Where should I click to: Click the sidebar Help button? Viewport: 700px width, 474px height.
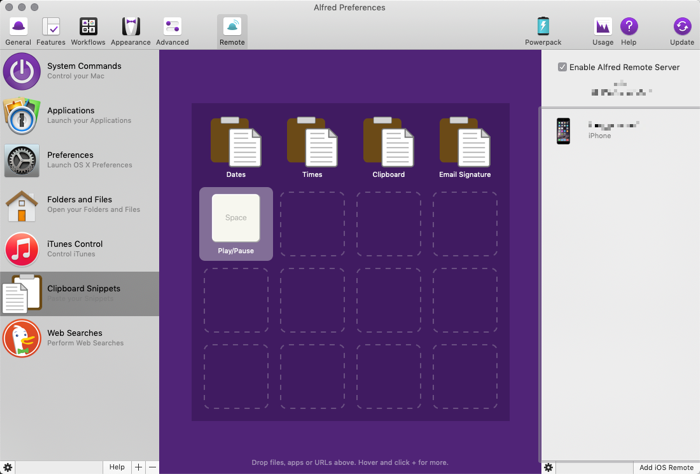117,467
